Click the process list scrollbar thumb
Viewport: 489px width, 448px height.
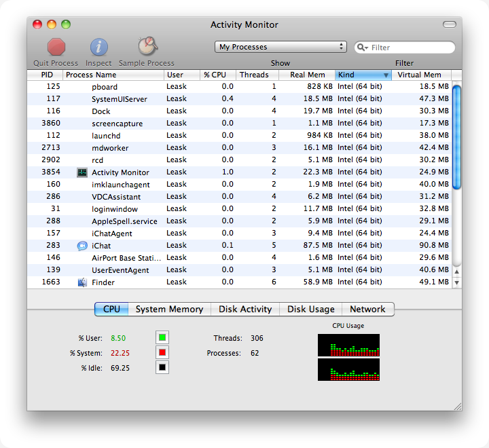456,137
